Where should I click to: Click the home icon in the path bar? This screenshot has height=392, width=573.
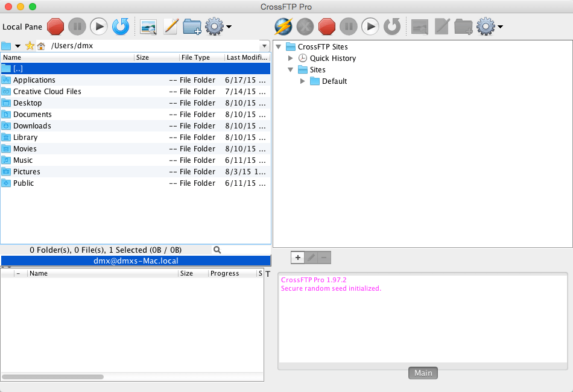coord(41,46)
